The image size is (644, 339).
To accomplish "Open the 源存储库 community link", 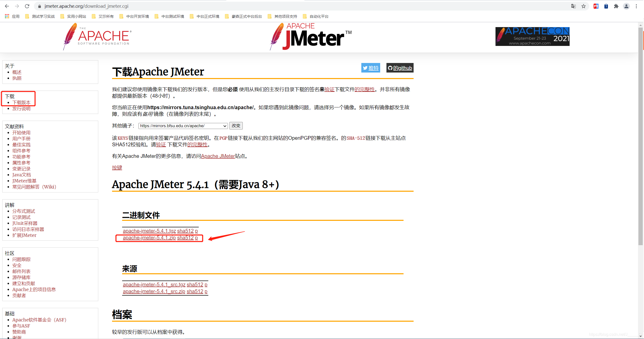I will pyautogui.click(x=21, y=277).
